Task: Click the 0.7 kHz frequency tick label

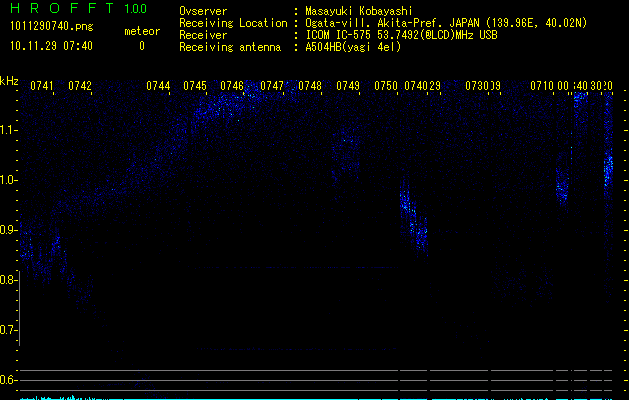Action: [8, 330]
